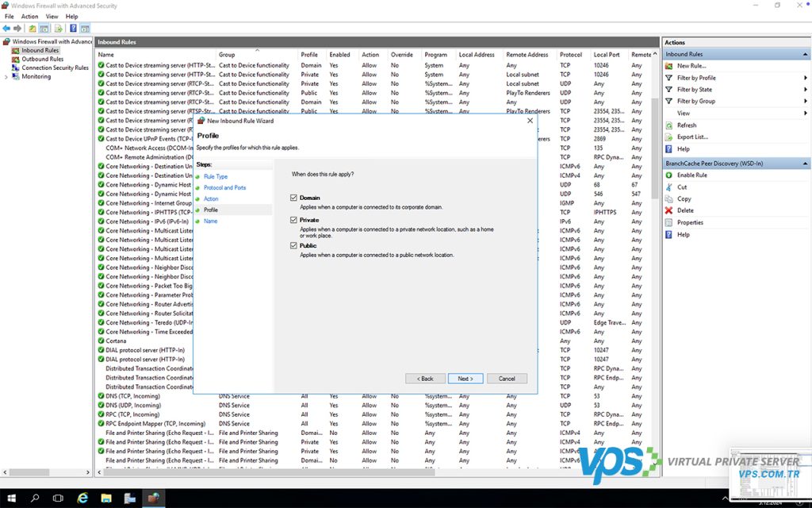Click the Refresh icon in Actions pane
This screenshot has height=508, width=812.
click(669, 125)
